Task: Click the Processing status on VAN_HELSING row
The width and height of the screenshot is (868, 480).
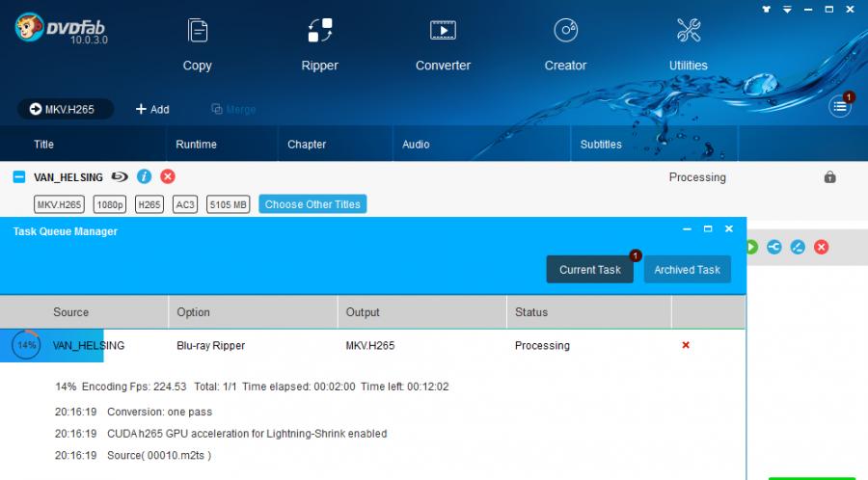Action: (697, 177)
